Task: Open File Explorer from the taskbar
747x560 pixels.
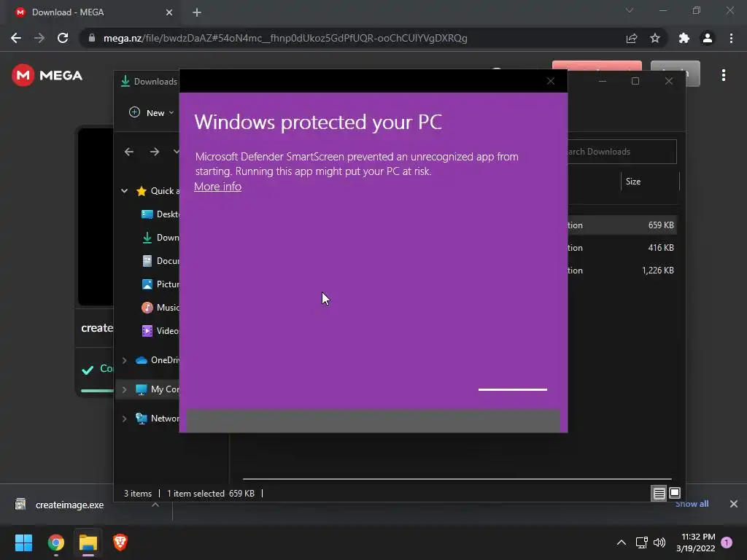Action: coord(88,542)
